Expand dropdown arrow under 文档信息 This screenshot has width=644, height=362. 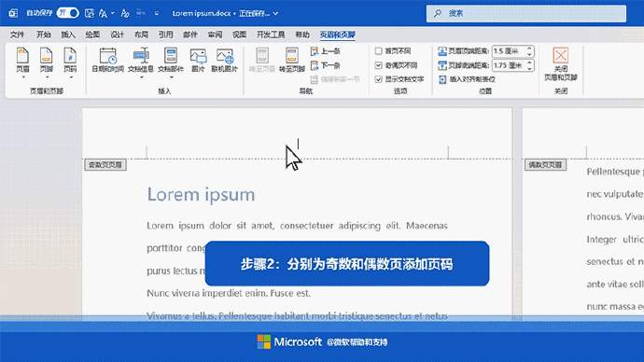click(141, 77)
